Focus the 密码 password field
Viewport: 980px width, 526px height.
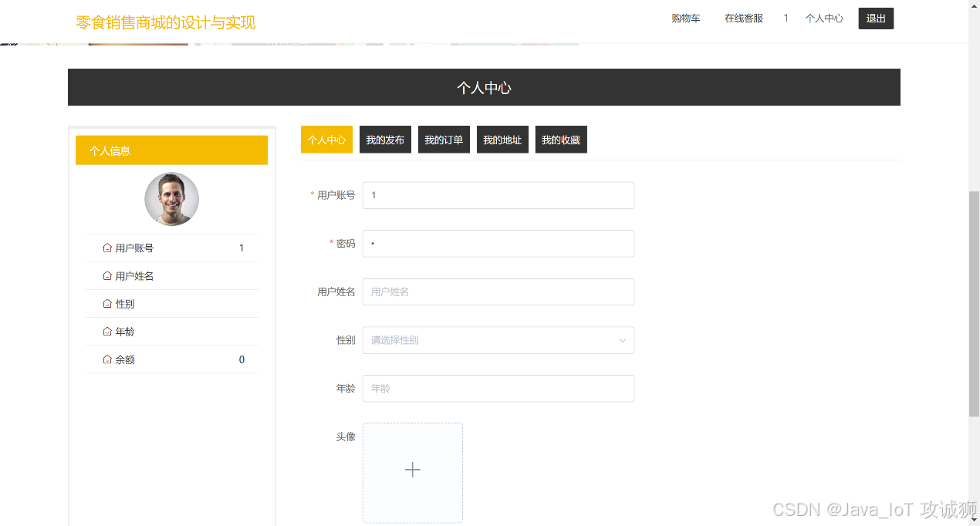tap(498, 244)
